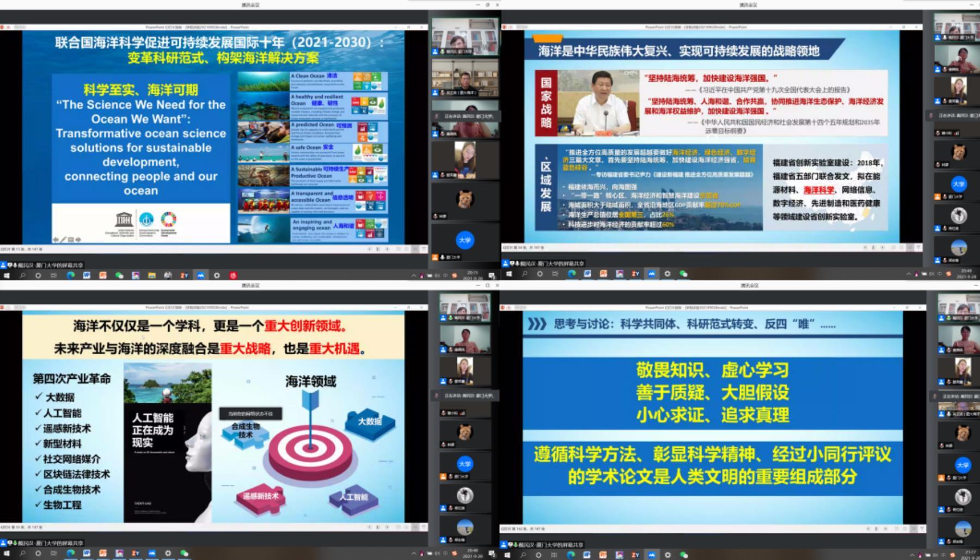980x560 pixels.
Task: Open Start menu below the 思考与讨论 slide
Action: coord(507,555)
